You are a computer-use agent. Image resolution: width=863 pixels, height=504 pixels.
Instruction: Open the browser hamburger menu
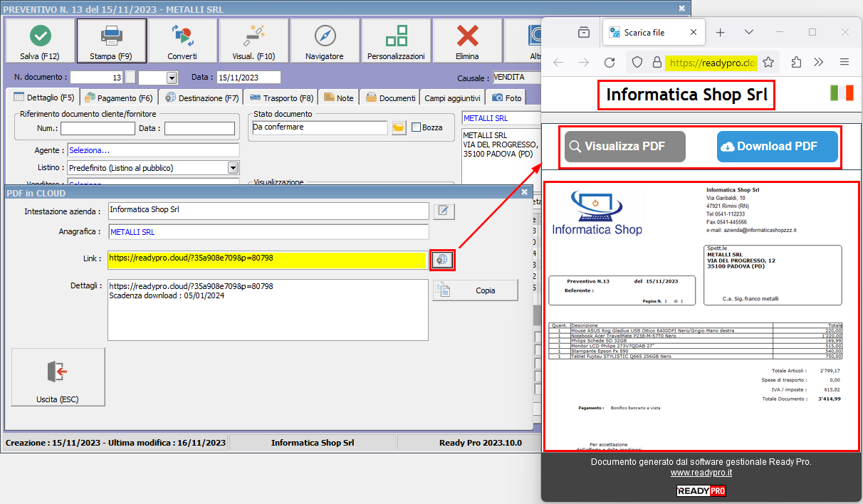click(844, 62)
